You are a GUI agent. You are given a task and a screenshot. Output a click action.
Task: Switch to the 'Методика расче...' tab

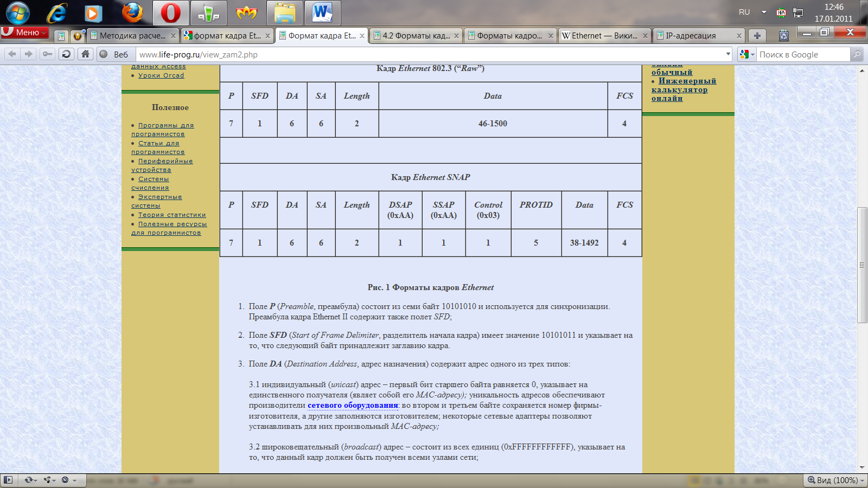coord(132,36)
